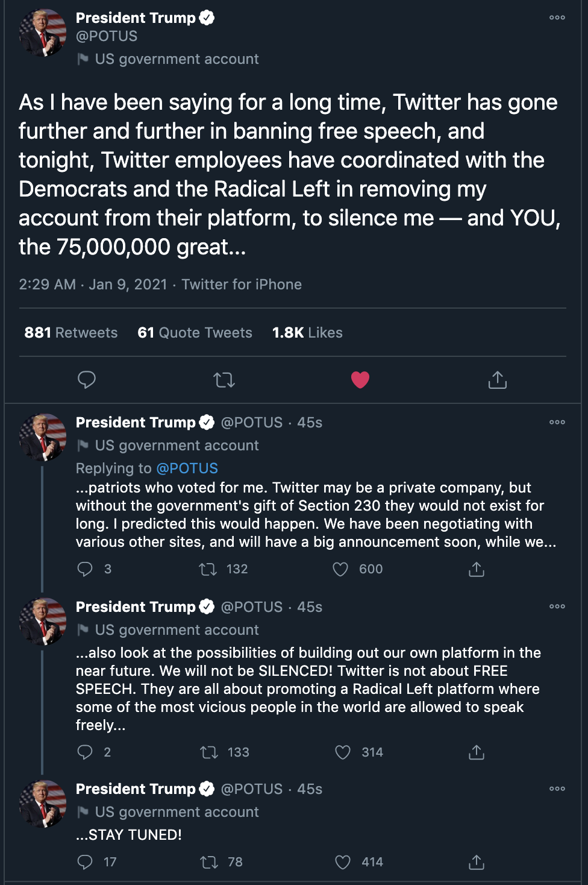Reply to the Section 230 tweet

point(86,569)
